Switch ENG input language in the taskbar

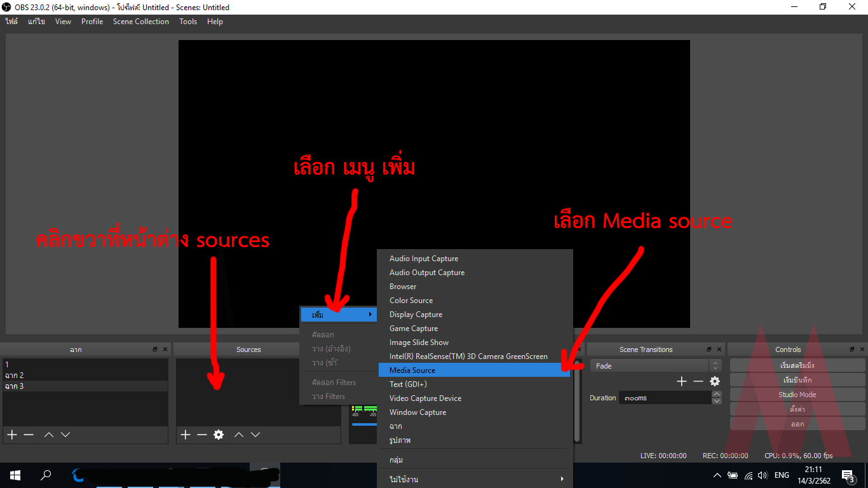pos(782,475)
